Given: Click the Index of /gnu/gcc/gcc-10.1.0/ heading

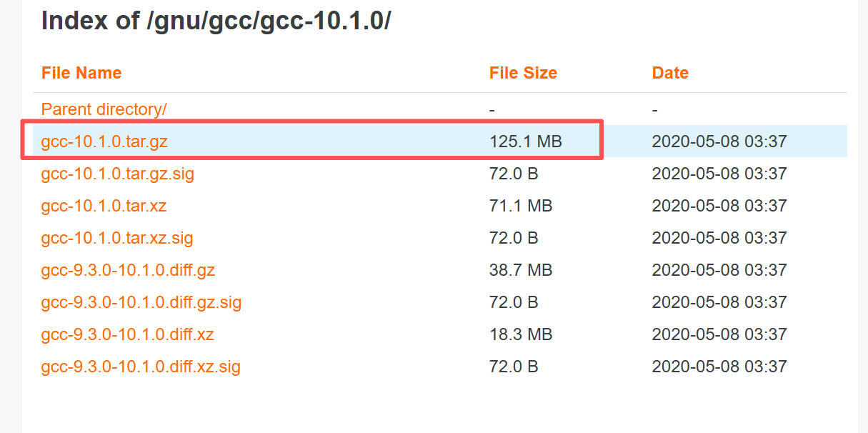Looking at the screenshot, I should pyautogui.click(x=216, y=21).
